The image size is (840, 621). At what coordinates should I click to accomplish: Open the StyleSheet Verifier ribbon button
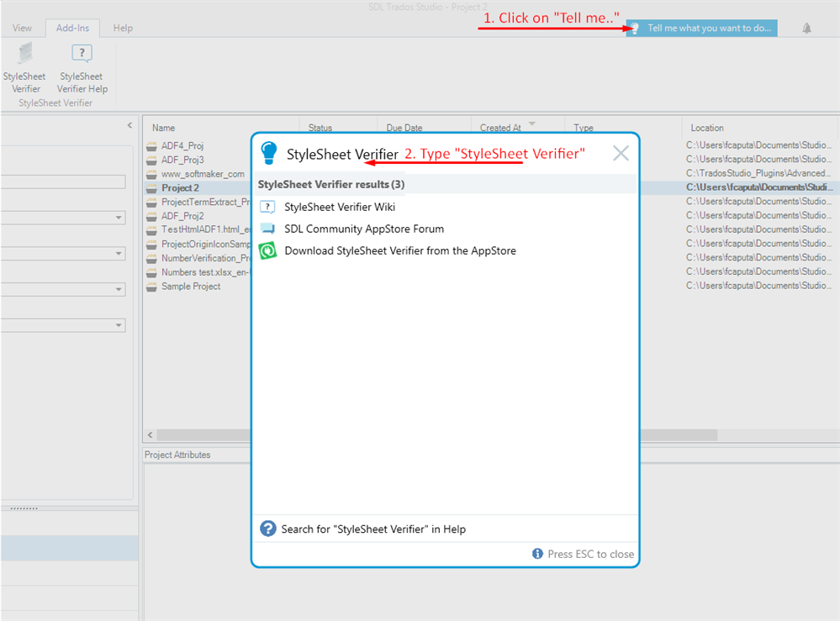point(24,68)
